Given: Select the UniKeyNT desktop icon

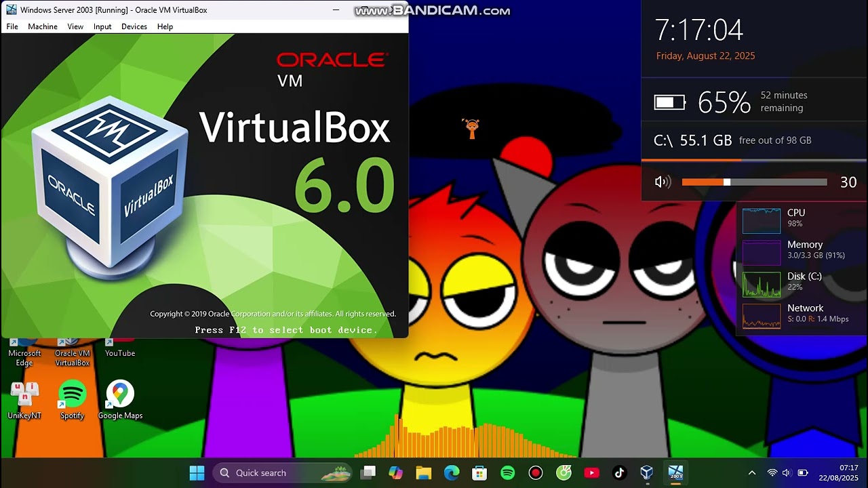Looking at the screenshot, I should click(24, 401).
